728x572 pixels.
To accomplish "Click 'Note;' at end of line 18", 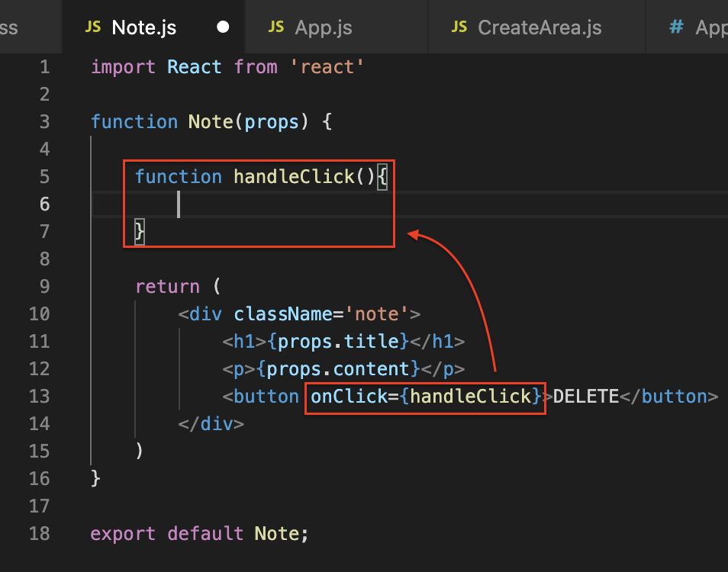I will point(282,534).
